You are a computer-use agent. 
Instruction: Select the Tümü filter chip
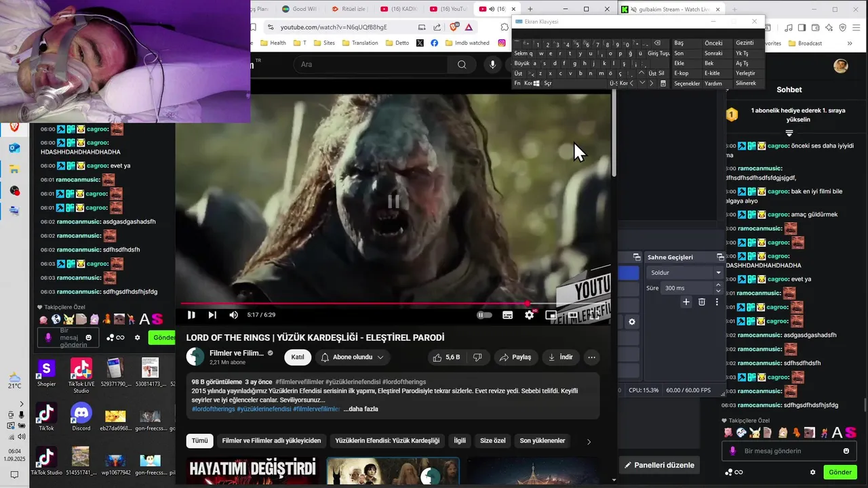click(x=199, y=441)
